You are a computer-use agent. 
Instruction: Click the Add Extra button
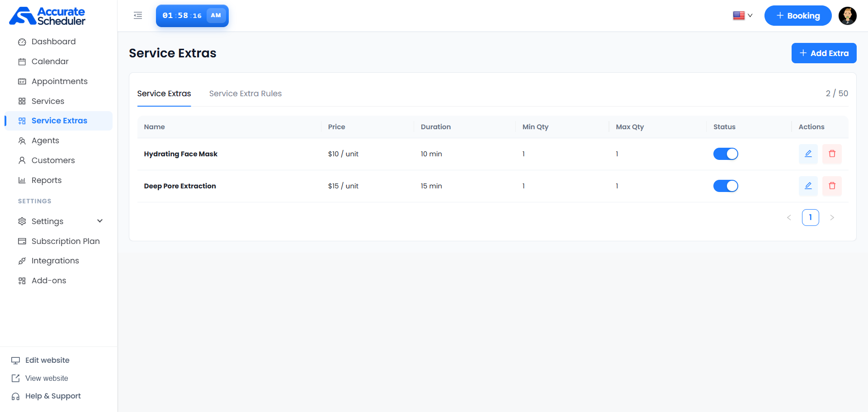click(824, 53)
